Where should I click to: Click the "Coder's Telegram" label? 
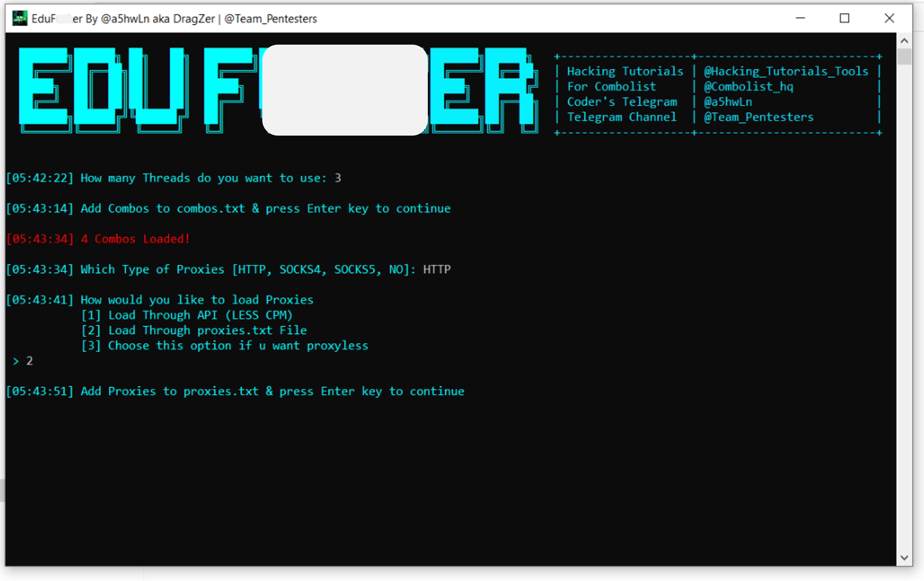(622, 102)
